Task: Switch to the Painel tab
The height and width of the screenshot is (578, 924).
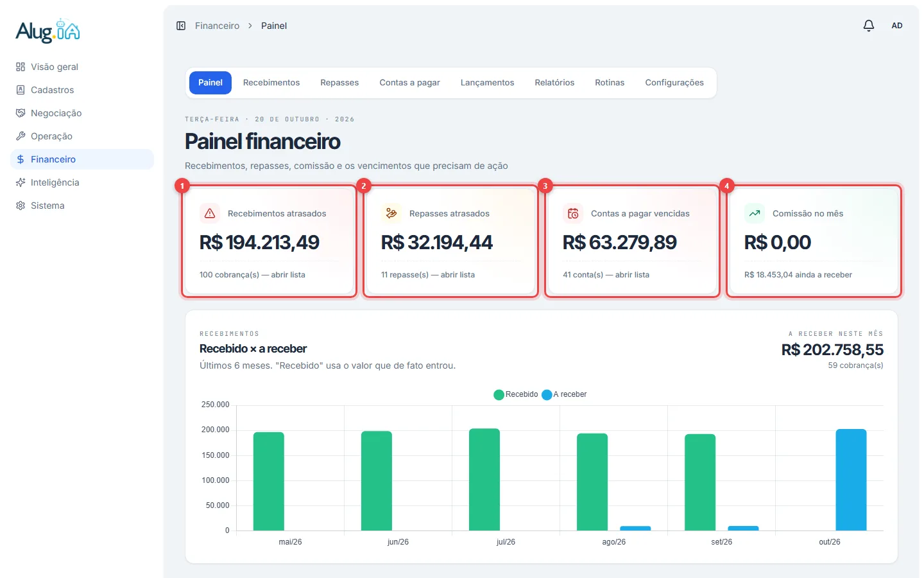Action: [210, 83]
